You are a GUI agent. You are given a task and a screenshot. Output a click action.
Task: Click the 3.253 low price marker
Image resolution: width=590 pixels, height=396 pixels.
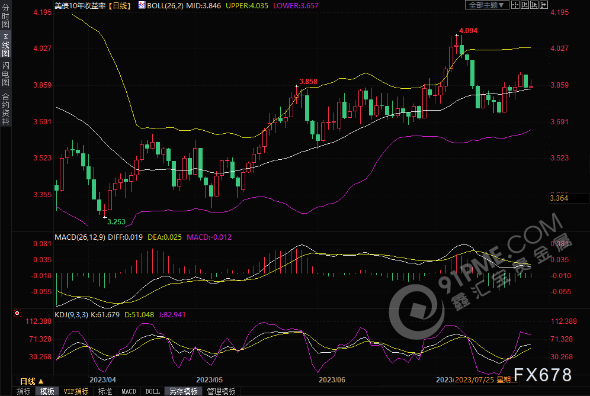116,222
